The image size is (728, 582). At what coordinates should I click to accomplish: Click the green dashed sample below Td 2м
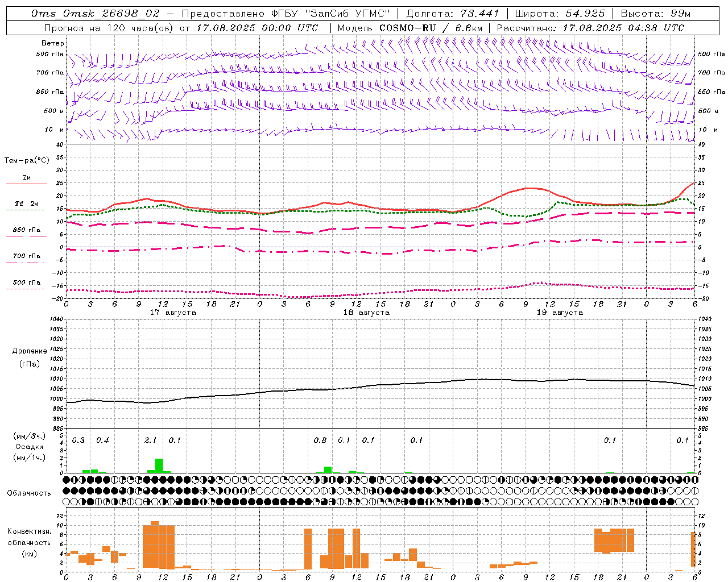click(26, 210)
